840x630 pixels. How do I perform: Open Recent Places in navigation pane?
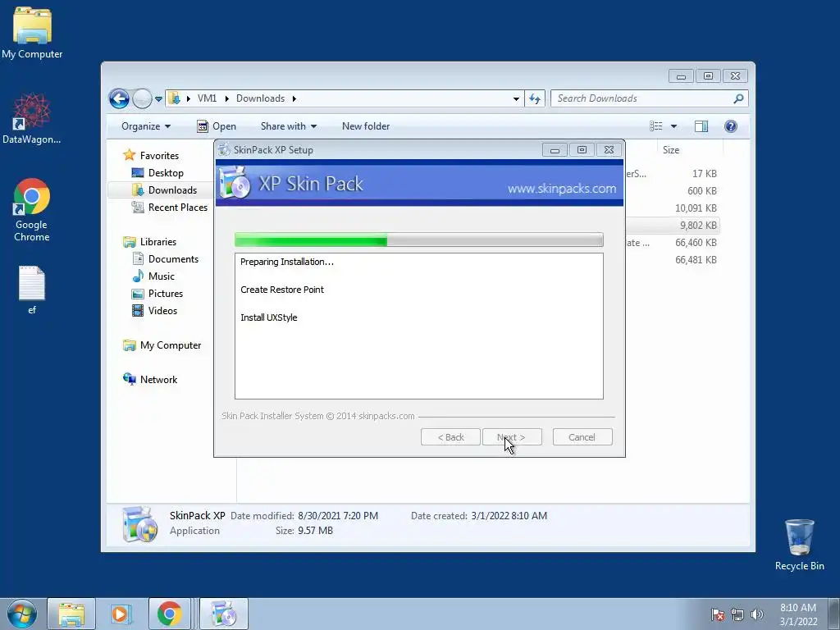(177, 208)
